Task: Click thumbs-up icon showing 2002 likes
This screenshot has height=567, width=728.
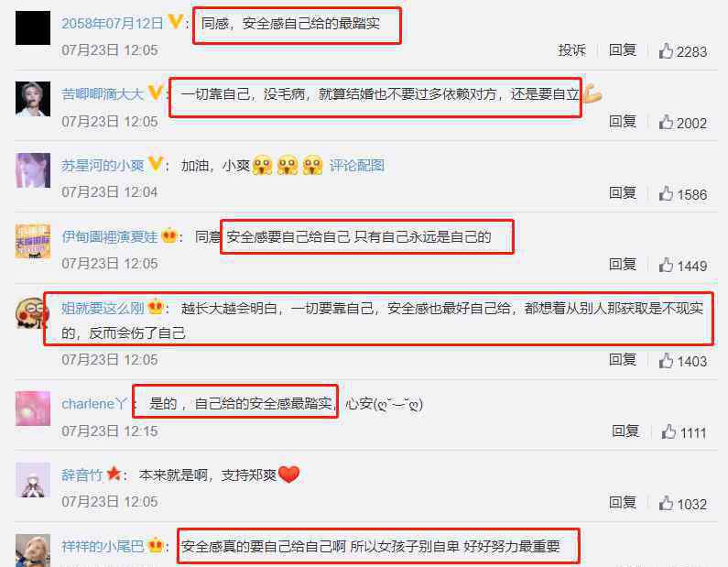Action: [666, 122]
